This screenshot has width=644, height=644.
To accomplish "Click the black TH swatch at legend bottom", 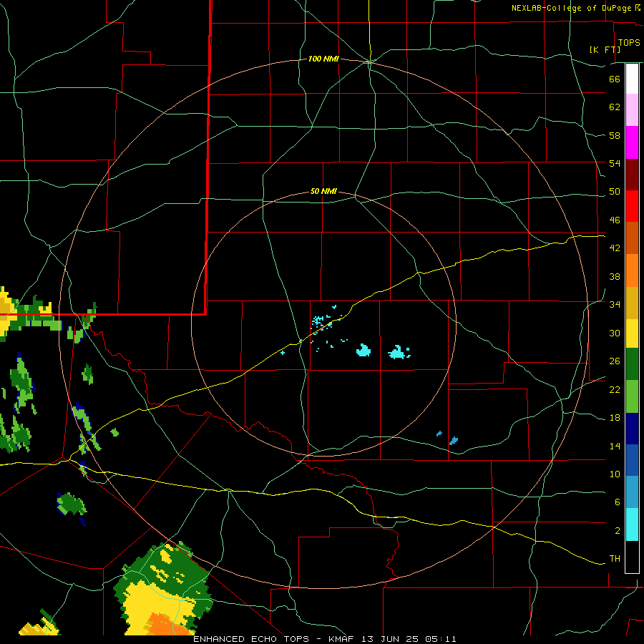I will [632, 557].
